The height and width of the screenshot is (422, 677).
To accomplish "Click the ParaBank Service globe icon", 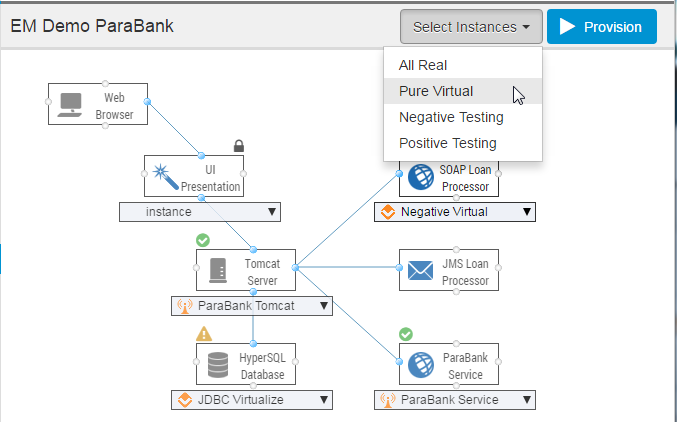I will pyautogui.click(x=421, y=365).
